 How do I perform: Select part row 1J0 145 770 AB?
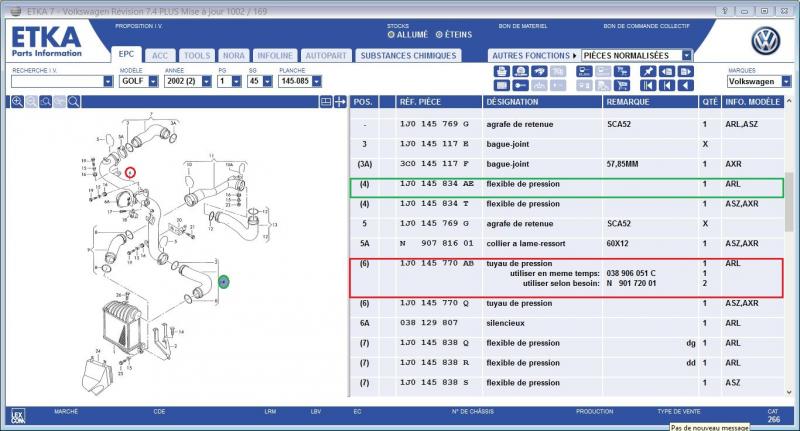click(x=567, y=278)
